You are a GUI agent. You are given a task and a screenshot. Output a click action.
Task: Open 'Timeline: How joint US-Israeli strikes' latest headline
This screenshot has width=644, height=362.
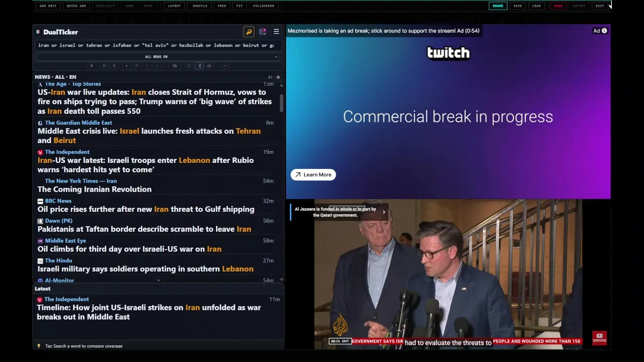149,312
